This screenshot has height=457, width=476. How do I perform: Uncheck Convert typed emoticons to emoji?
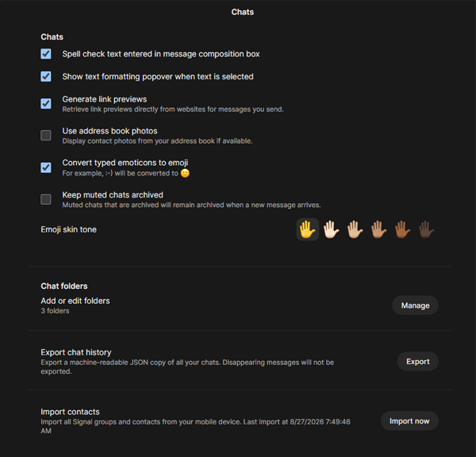pyautogui.click(x=46, y=167)
